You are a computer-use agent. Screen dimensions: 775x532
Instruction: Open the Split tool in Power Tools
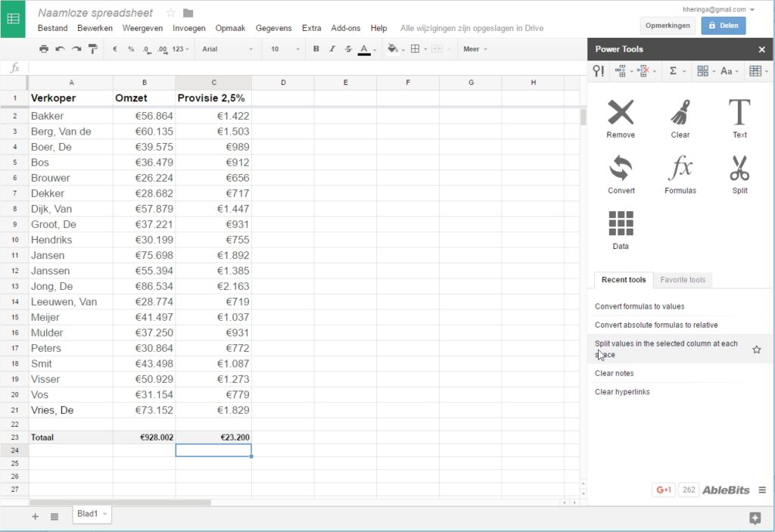[x=739, y=173]
